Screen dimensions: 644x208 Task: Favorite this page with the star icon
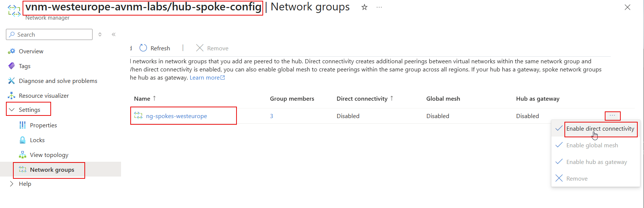[365, 7]
